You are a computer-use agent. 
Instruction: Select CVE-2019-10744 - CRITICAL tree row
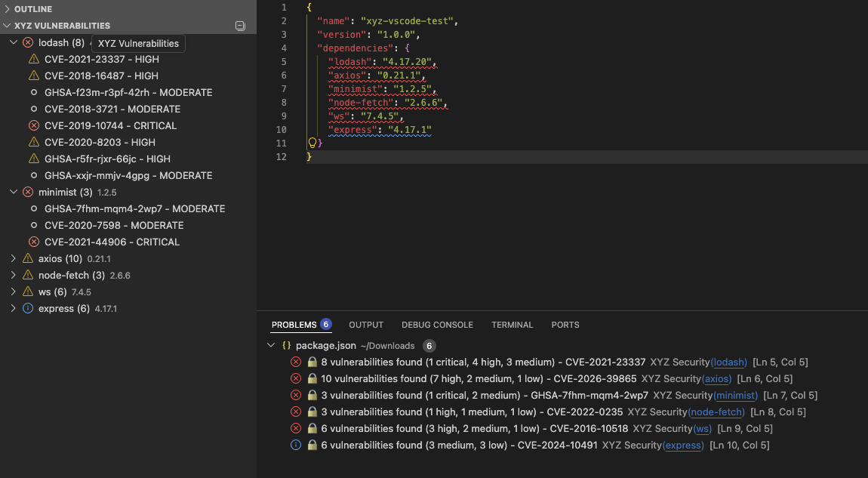point(128,126)
